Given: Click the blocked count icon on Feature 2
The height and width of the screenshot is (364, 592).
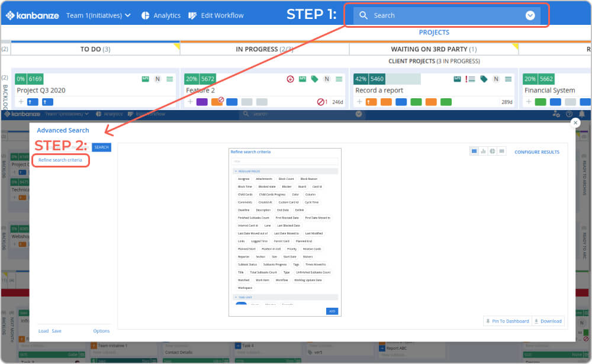Looking at the screenshot, I should click(320, 102).
